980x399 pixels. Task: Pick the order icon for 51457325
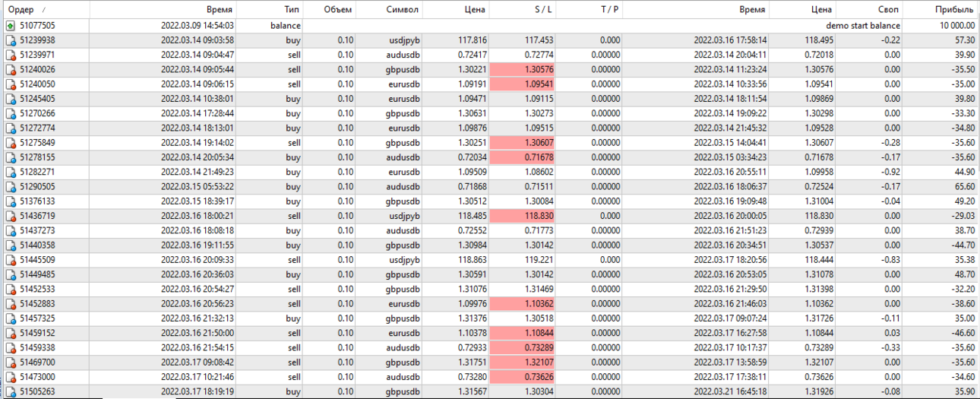pyautogui.click(x=11, y=318)
